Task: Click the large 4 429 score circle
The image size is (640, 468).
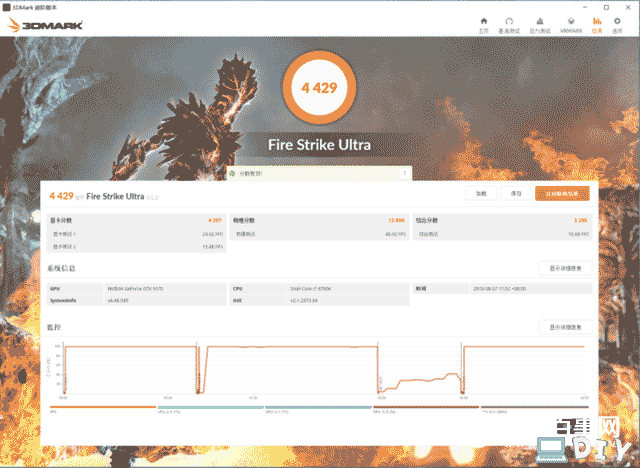Action: 319,87
